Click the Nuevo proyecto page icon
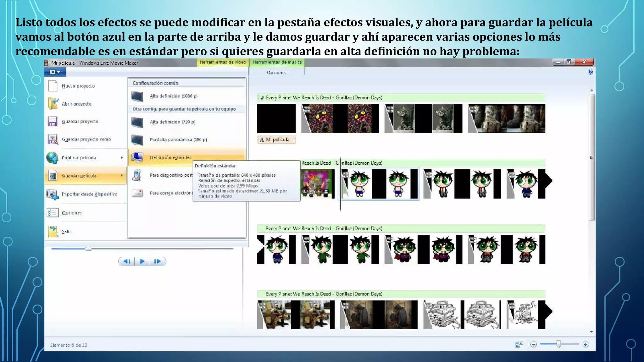This screenshot has width=644, height=362. [53, 86]
